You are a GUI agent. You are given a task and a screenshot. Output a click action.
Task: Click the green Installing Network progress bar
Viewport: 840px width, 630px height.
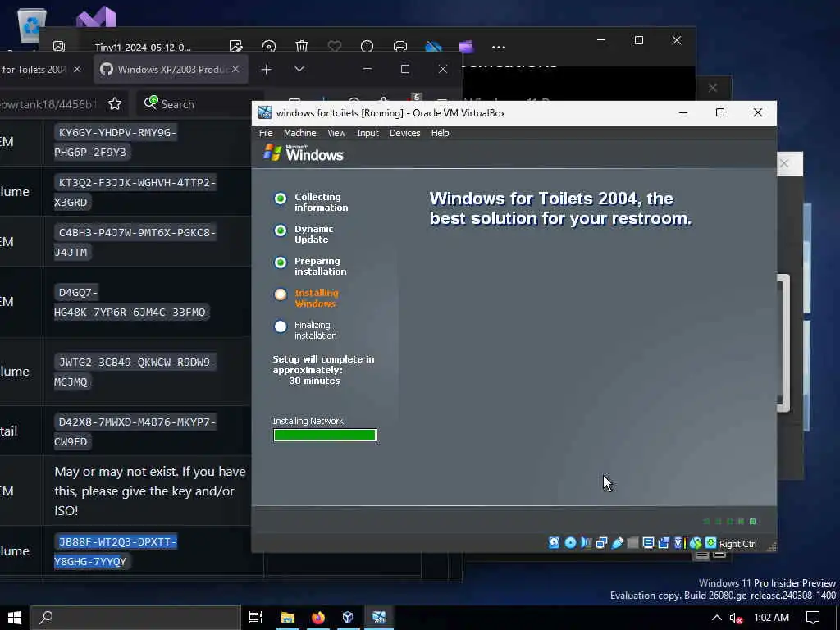325,435
